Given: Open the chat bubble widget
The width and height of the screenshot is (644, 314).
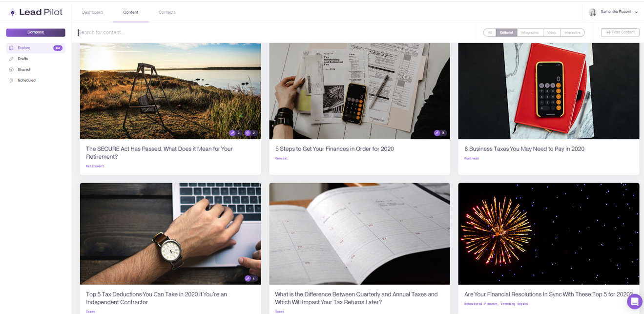Looking at the screenshot, I should tap(634, 301).
